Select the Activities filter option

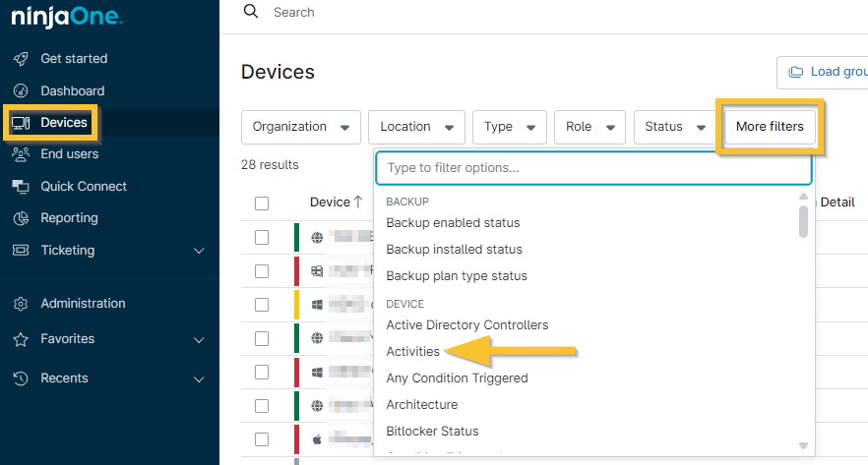(x=413, y=352)
